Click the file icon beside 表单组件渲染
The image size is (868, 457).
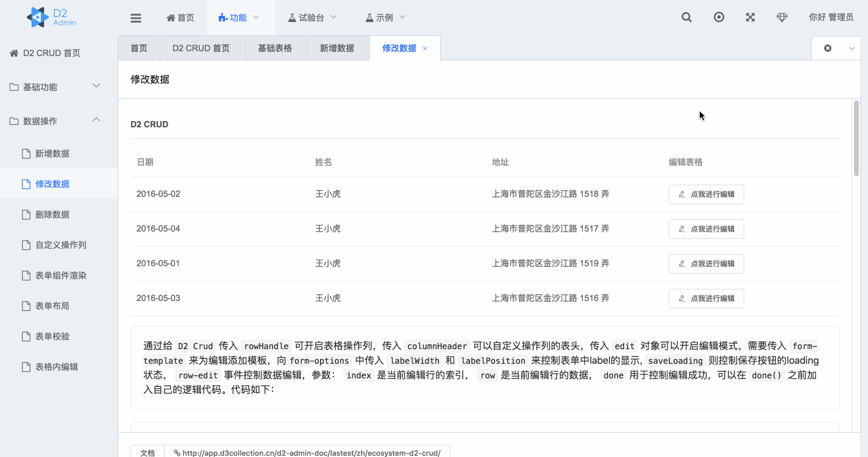pyautogui.click(x=26, y=275)
